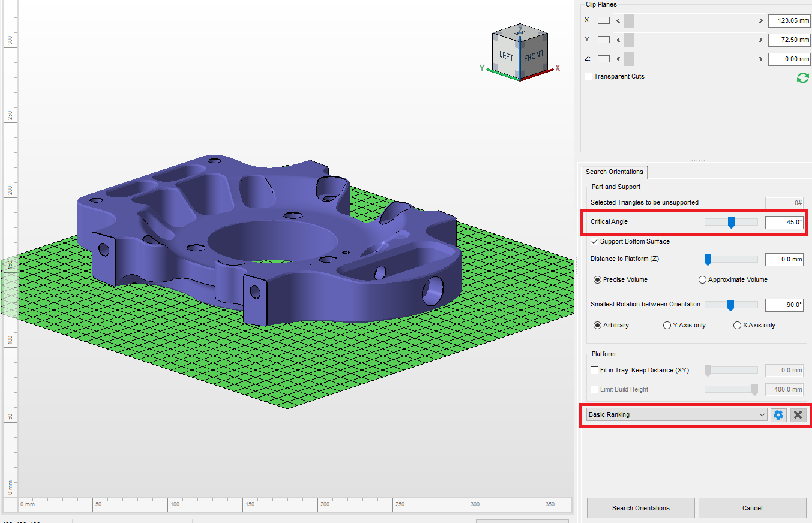
Task: Toggle the Z clip plane box
Action: tap(604, 59)
